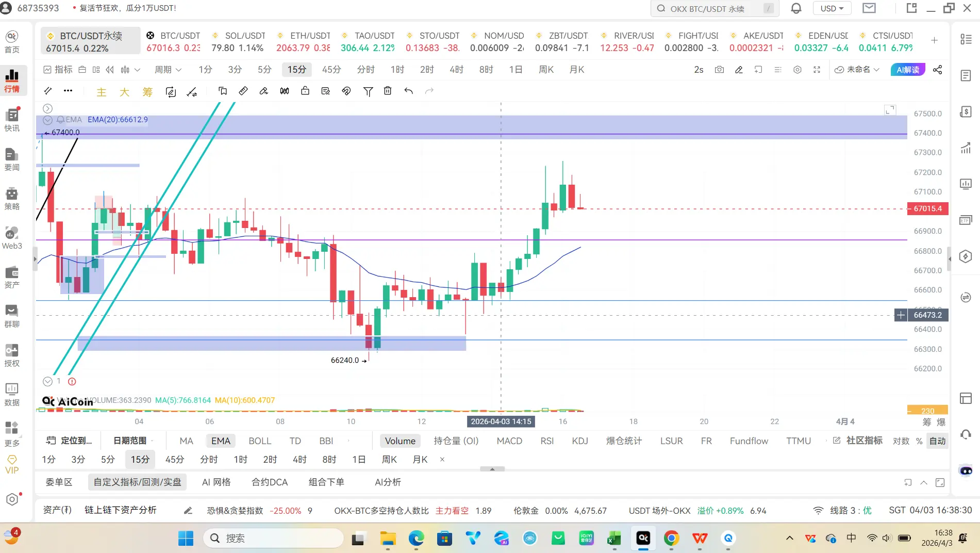Click the 社区指标 button
The width and height of the screenshot is (980, 553).
click(x=858, y=441)
